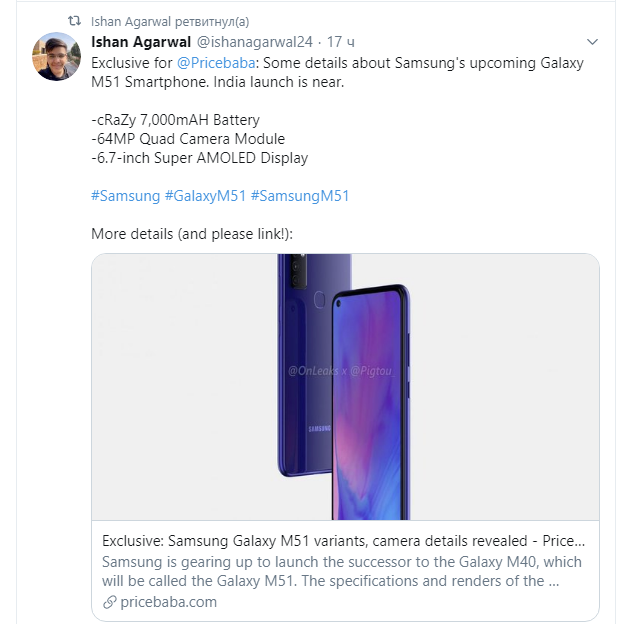Open the #GalaxyM51 hashtag
629x629 pixels.
[204, 196]
